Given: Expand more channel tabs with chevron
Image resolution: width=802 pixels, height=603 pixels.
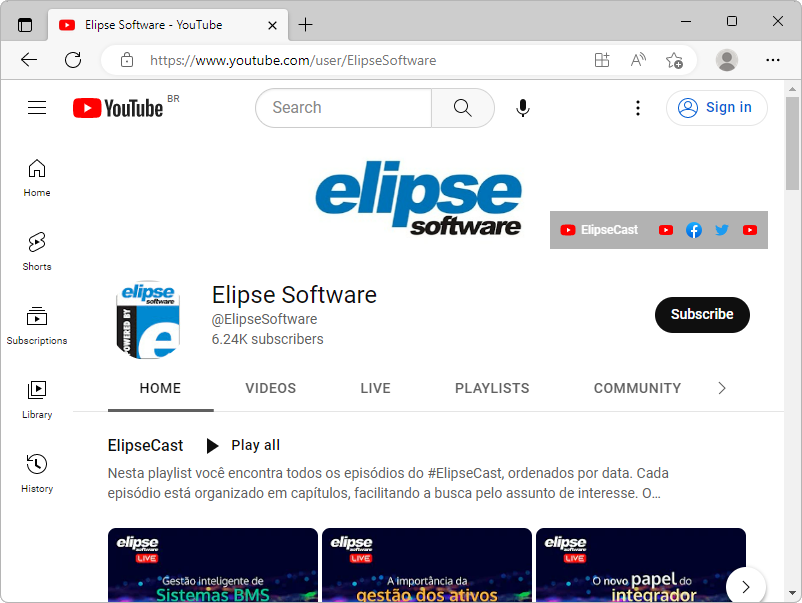Looking at the screenshot, I should pos(722,388).
